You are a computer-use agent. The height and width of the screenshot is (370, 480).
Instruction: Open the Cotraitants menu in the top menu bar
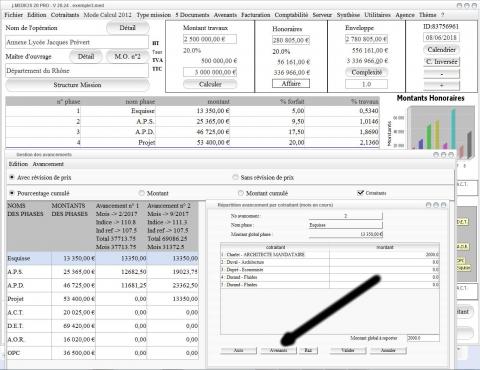click(x=65, y=15)
